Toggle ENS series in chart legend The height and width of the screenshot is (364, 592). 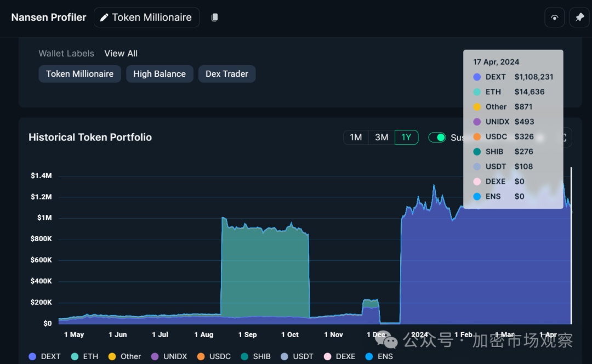[x=379, y=356]
